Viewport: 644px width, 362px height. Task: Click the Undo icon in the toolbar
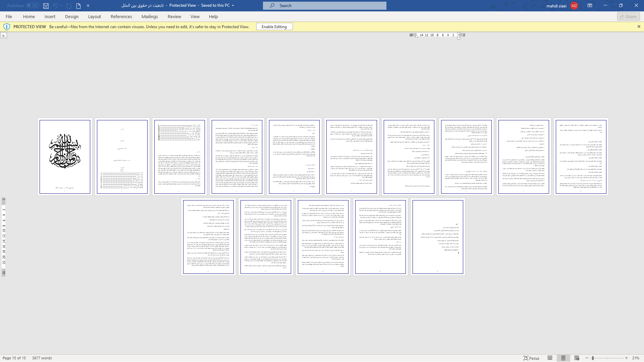[x=55, y=5]
